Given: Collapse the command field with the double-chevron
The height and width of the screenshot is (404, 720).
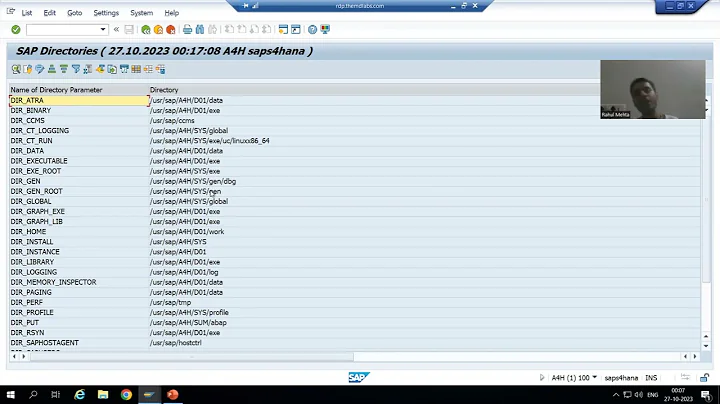Looking at the screenshot, I should click(x=116, y=29).
